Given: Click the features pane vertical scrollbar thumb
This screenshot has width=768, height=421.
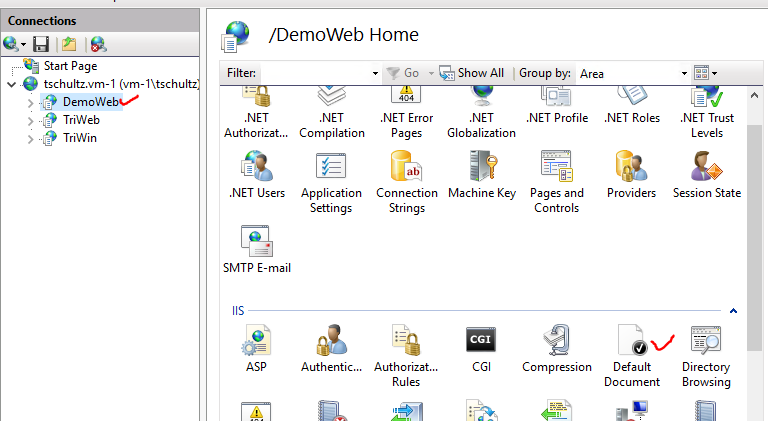Looking at the screenshot, I should point(754,237).
